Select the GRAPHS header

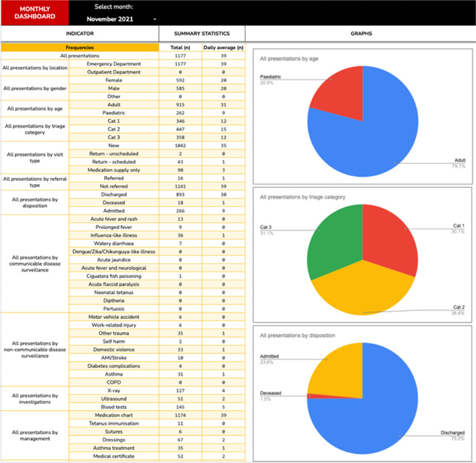[361, 33]
